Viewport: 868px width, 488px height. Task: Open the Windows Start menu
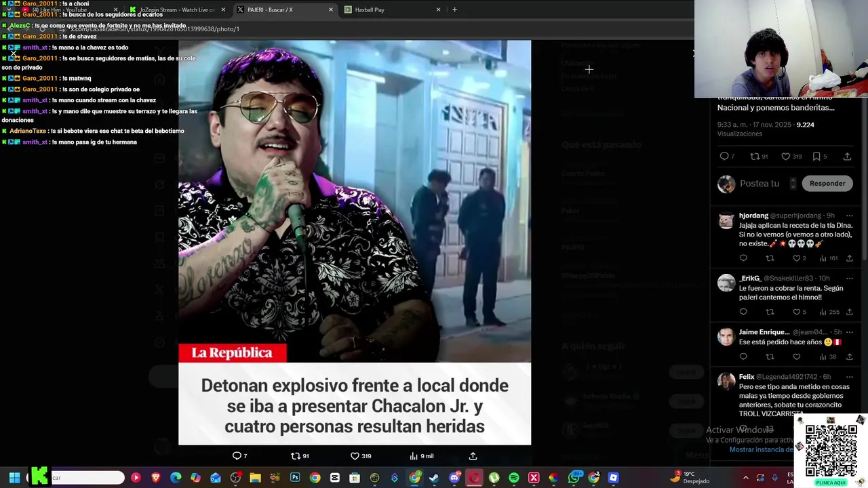[x=14, y=478]
